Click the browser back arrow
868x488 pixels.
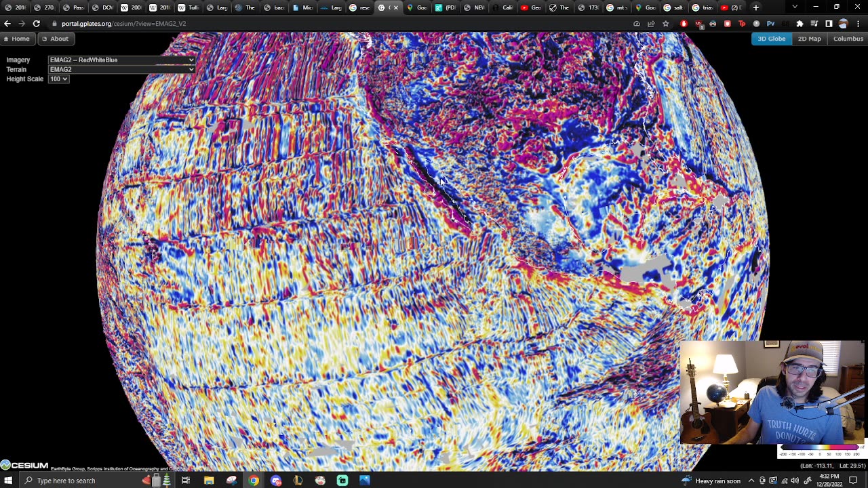[7, 24]
